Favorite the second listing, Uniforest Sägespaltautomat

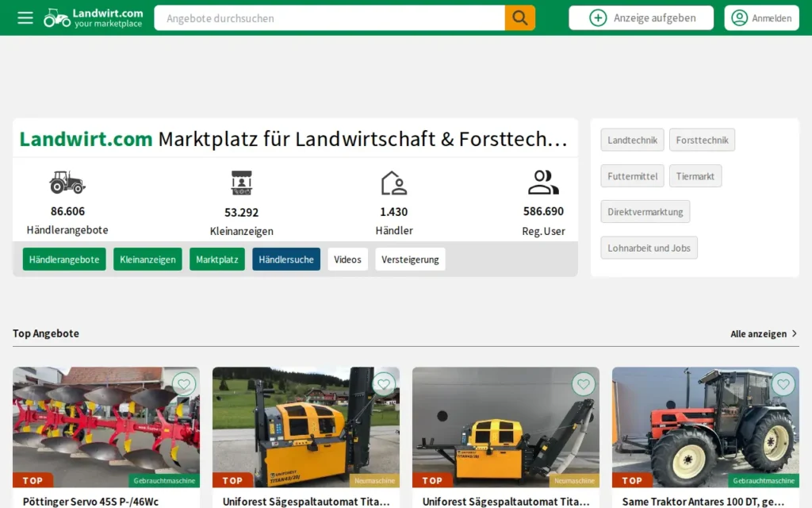pos(383,384)
